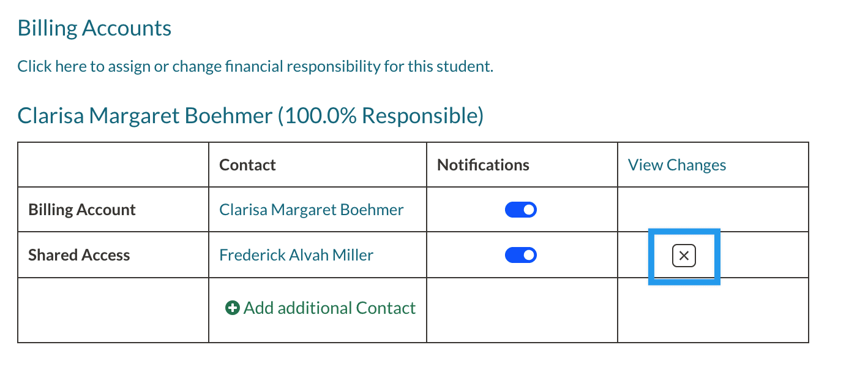Screen dimensions: 868x369
Task: Click the Contact column header
Action: click(247, 165)
